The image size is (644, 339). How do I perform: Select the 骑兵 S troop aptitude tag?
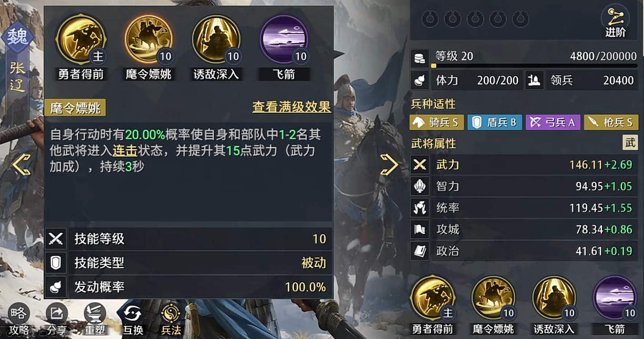click(436, 122)
